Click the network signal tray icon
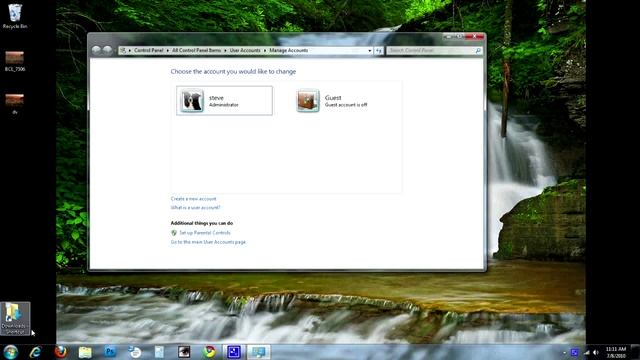The width and height of the screenshot is (640, 360). (x=587, y=352)
